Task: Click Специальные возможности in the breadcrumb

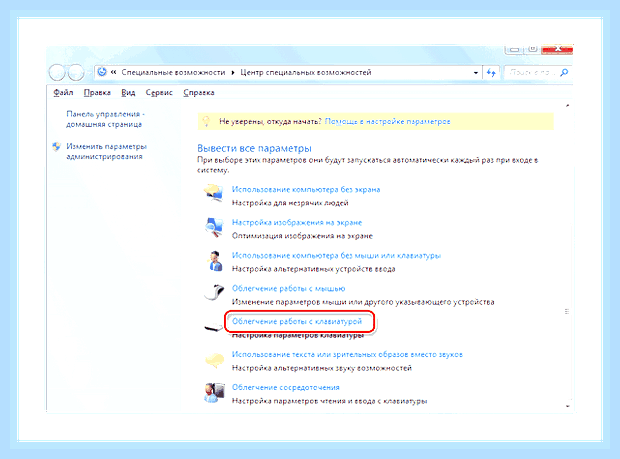Action: click(173, 72)
